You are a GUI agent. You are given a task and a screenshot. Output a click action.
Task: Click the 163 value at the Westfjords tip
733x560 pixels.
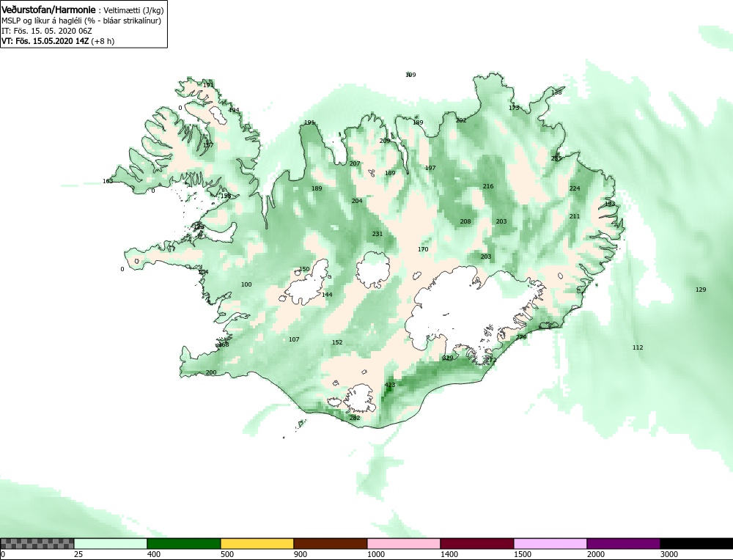(x=108, y=181)
